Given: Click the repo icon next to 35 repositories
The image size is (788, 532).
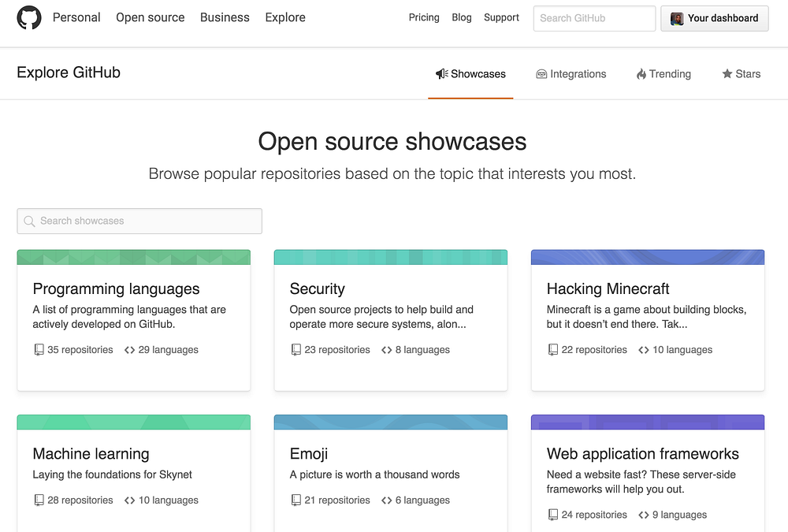Looking at the screenshot, I should point(39,350).
